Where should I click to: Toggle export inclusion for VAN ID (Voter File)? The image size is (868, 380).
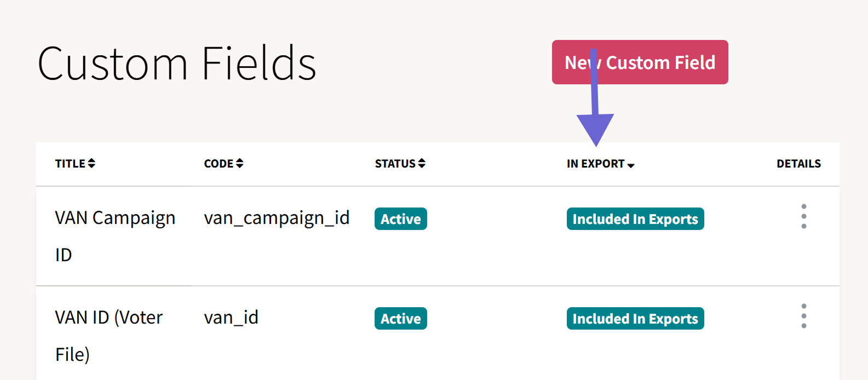[x=635, y=318]
